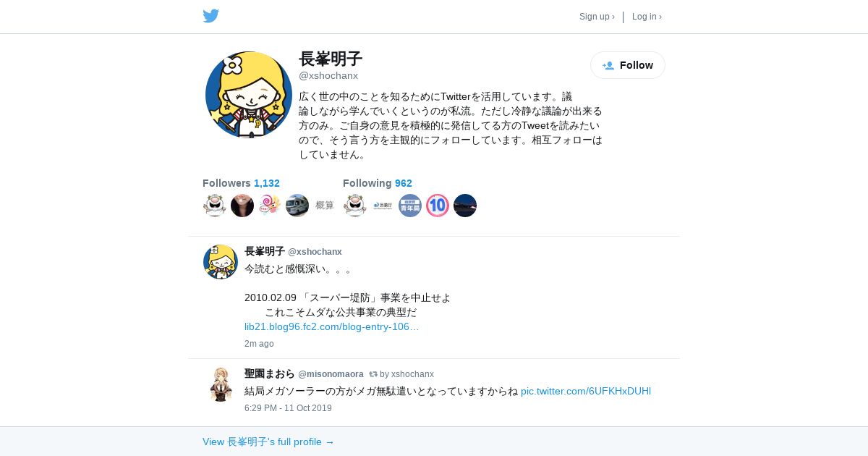This screenshot has width=868, height=456.
Task: Open the pic.twitter.com/6UFKHxDUHl image link
Action: 586,391
